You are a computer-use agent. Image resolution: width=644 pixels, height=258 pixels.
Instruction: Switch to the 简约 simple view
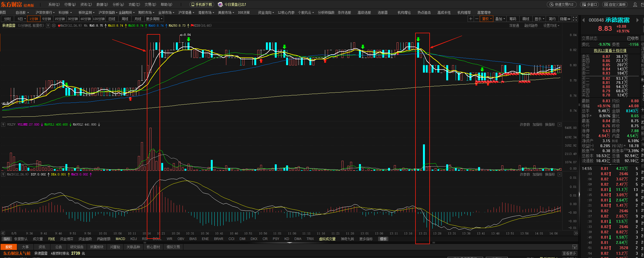click(552, 19)
